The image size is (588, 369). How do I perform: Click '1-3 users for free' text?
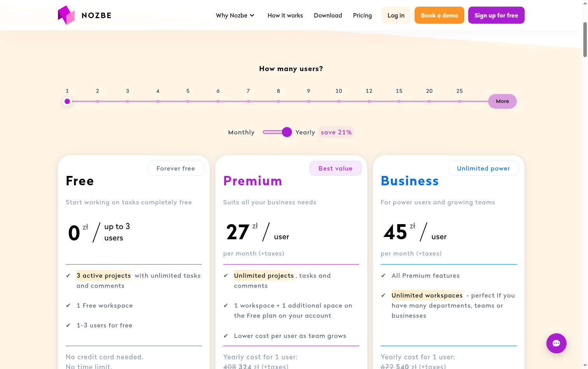point(105,325)
